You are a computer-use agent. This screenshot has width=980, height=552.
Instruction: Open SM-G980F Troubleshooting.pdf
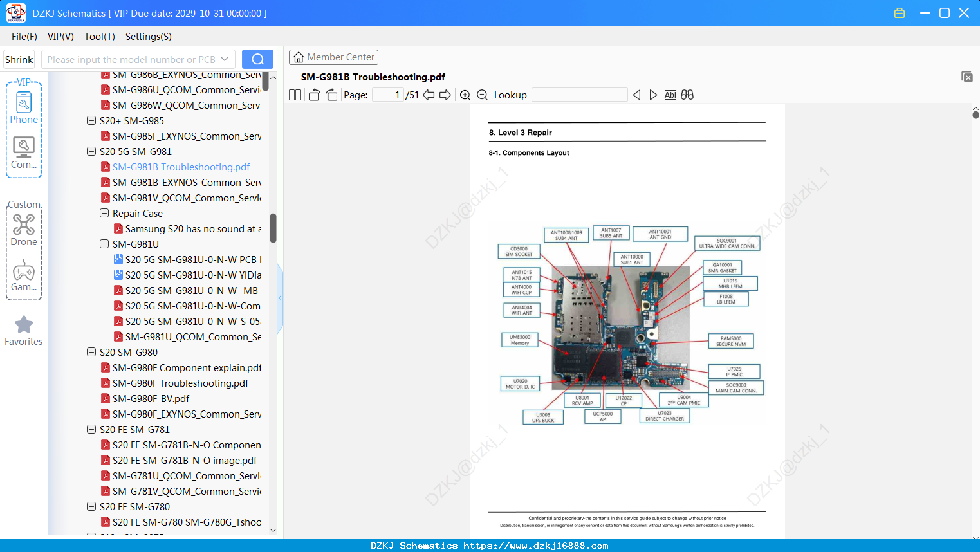click(174, 383)
